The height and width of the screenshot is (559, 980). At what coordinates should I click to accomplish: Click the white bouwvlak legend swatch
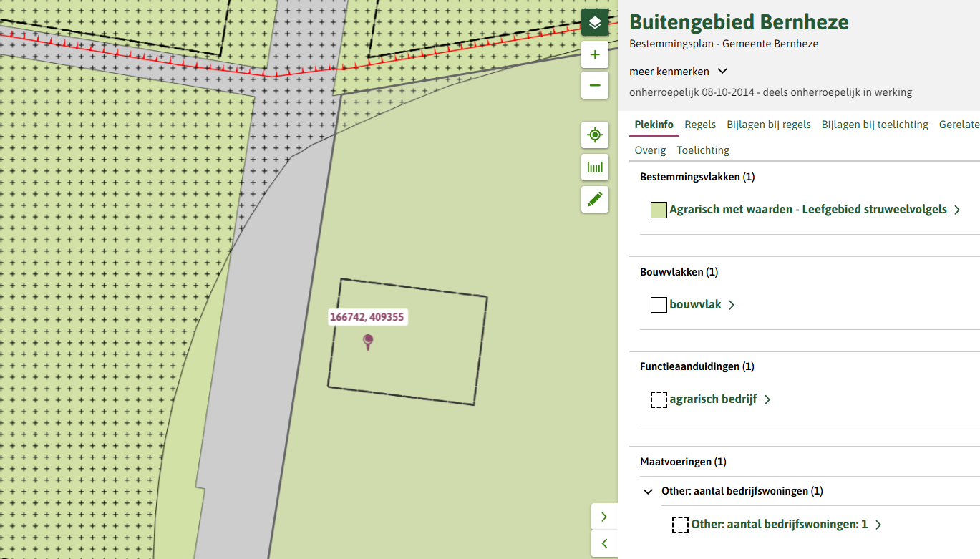click(659, 305)
